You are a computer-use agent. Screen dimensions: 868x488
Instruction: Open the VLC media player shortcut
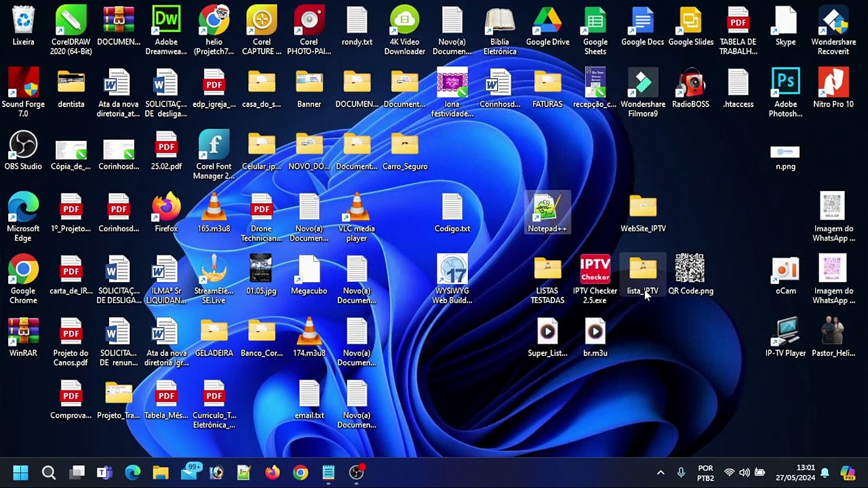coord(357,207)
